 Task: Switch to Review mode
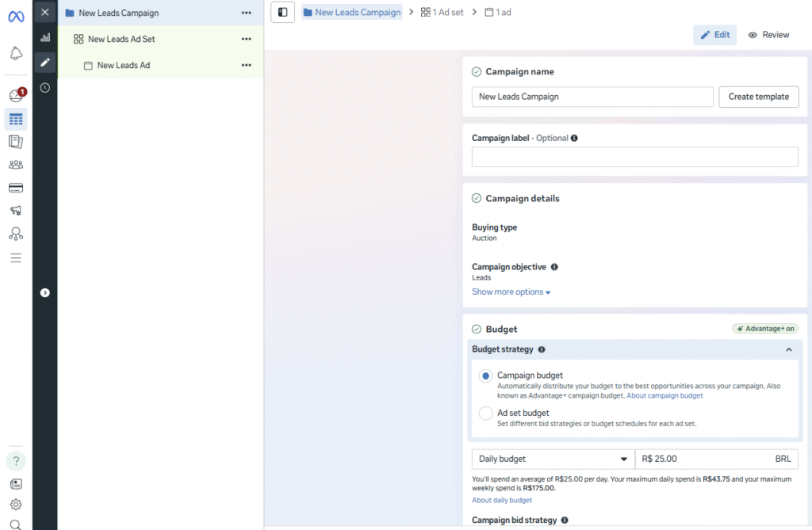(768, 35)
